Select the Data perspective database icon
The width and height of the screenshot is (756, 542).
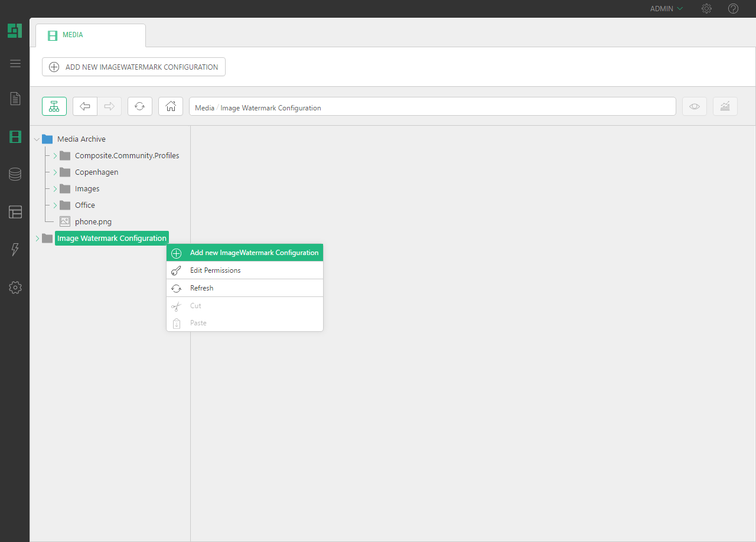(x=15, y=174)
